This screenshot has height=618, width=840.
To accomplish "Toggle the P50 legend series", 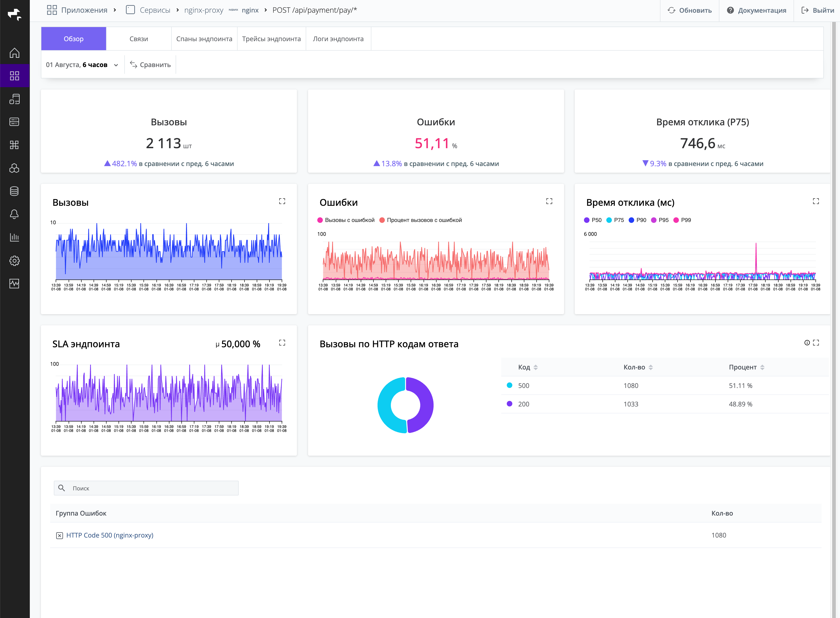I will click(593, 220).
